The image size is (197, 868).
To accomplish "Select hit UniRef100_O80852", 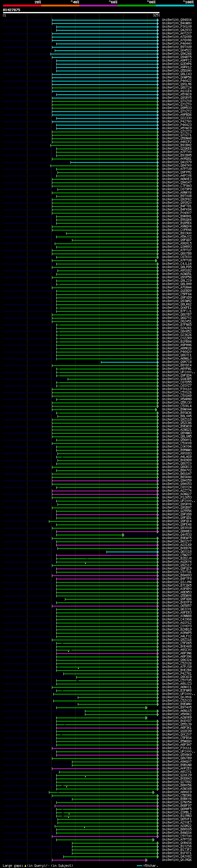I will coord(176,331).
